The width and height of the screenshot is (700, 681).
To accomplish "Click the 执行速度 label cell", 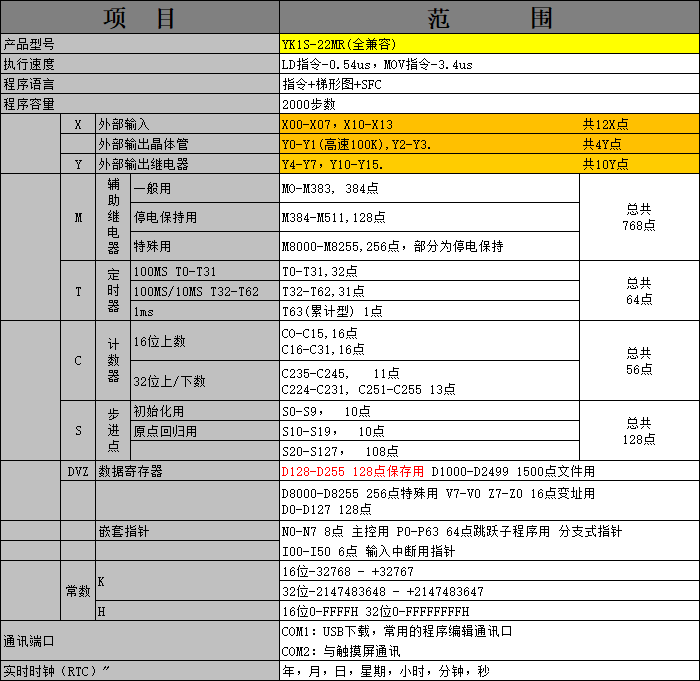I will 139,64.
